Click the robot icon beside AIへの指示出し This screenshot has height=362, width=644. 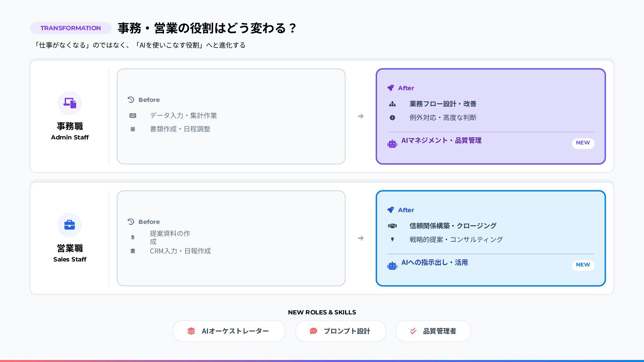(392, 266)
